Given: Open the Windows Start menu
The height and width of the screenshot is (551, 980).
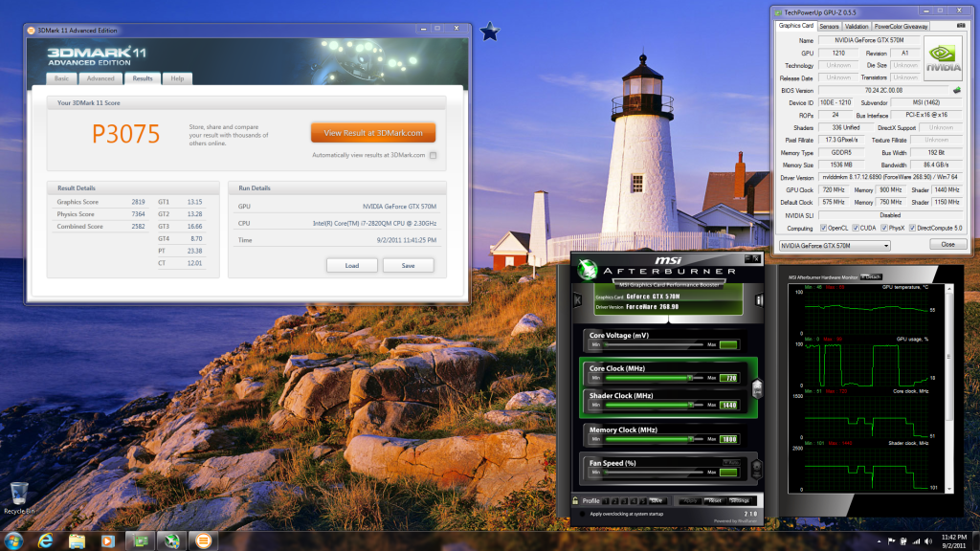Looking at the screenshot, I should point(13,541).
